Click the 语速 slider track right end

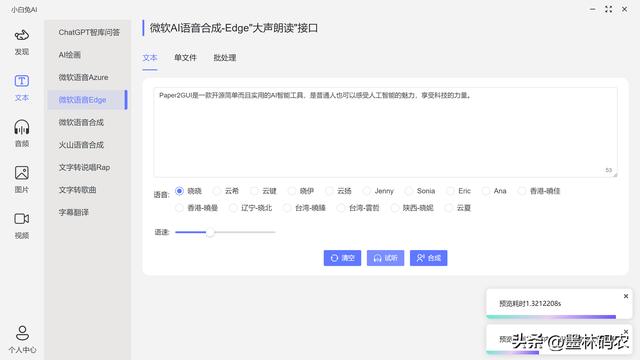click(x=274, y=232)
